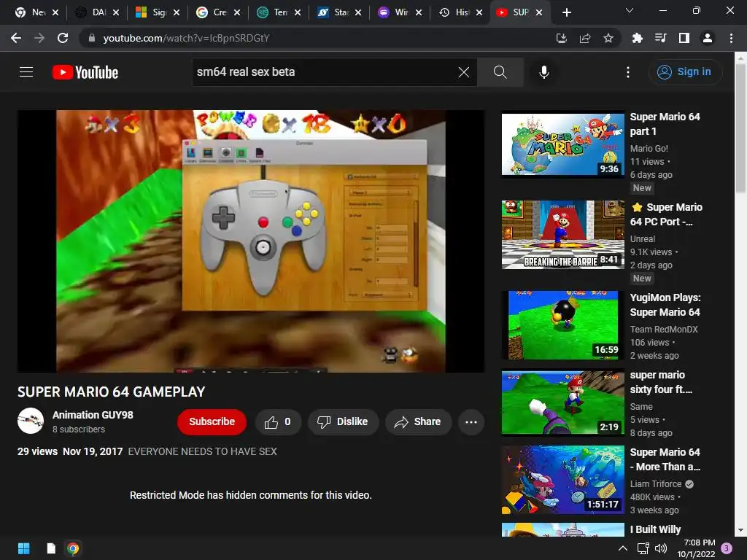Image resolution: width=747 pixels, height=560 pixels.
Task: Open Chrome profile avatar
Action: click(x=708, y=38)
